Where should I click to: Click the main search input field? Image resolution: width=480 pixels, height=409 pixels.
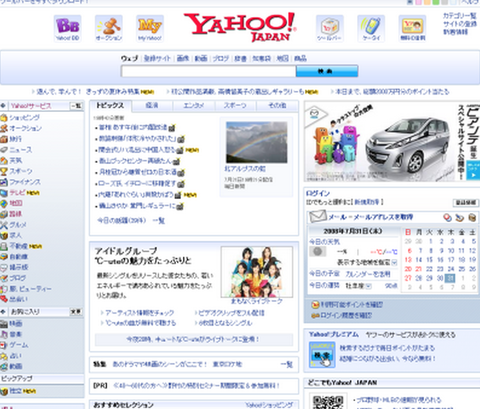tap(209, 71)
